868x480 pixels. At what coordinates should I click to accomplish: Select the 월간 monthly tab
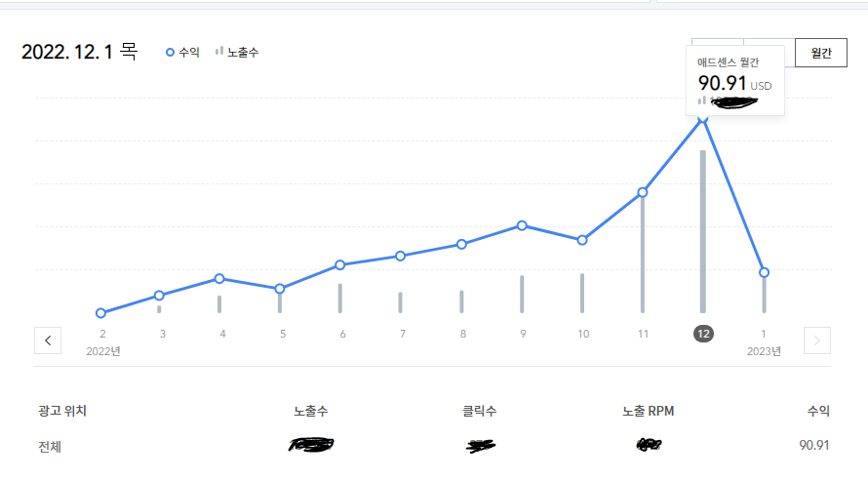click(821, 53)
